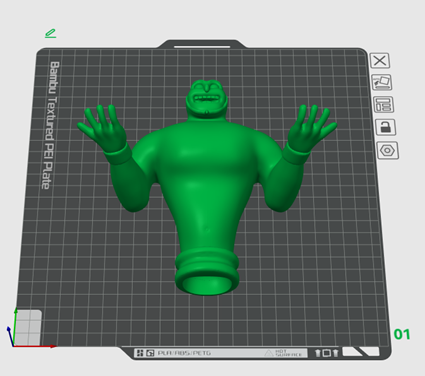The width and height of the screenshot is (425, 376).
Task: Click the PLA/ABS/PETG plate marking
Action: click(184, 353)
